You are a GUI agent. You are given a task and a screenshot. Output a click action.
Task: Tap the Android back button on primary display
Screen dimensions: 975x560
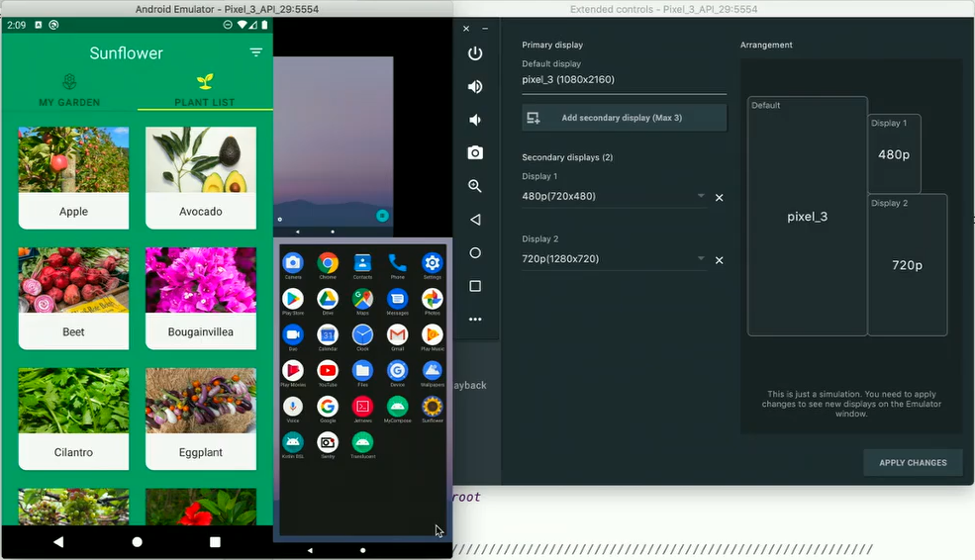pyautogui.click(x=58, y=542)
